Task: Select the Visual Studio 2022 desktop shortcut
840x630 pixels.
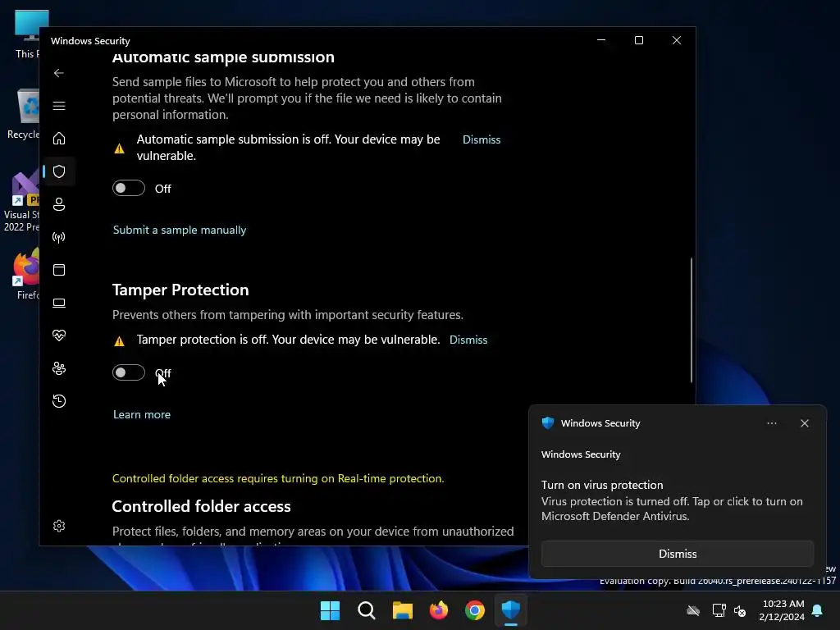Action: (x=22, y=202)
